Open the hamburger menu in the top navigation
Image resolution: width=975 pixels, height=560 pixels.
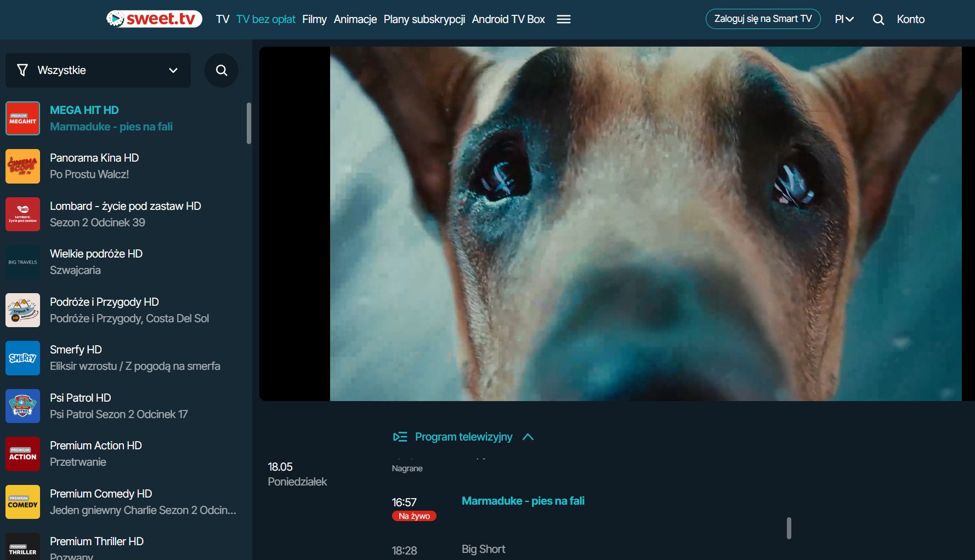(x=564, y=19)
